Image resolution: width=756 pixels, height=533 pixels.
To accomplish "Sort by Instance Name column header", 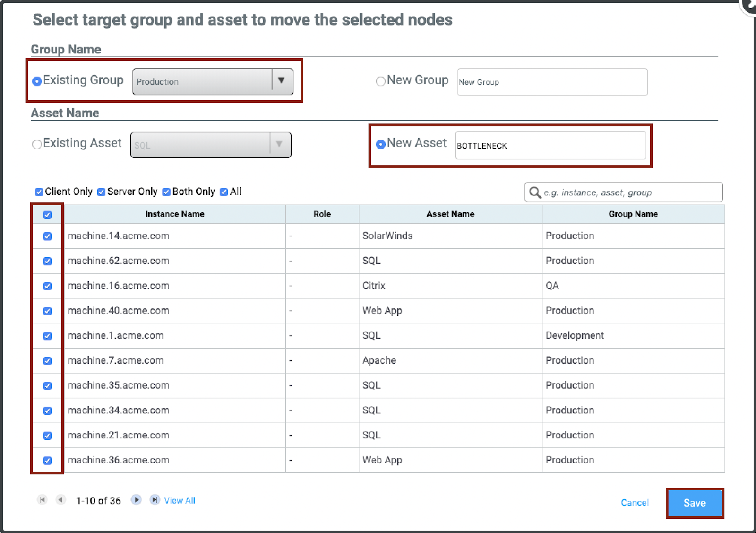I will 174,214.
